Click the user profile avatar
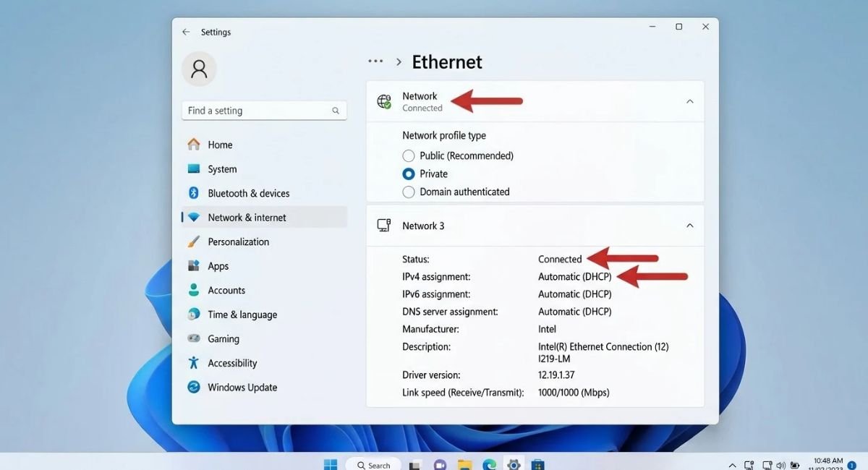This screenshot has width=868, height=470. tap(199, 69)
